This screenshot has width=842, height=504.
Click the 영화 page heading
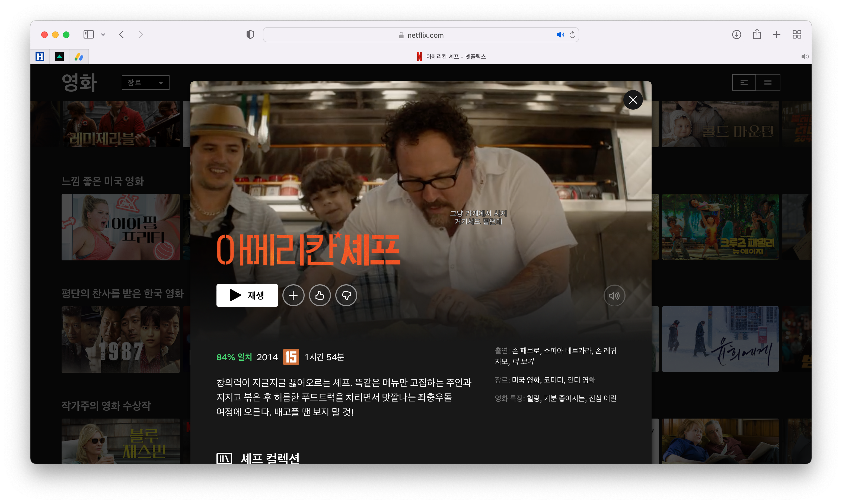(79, 82)
